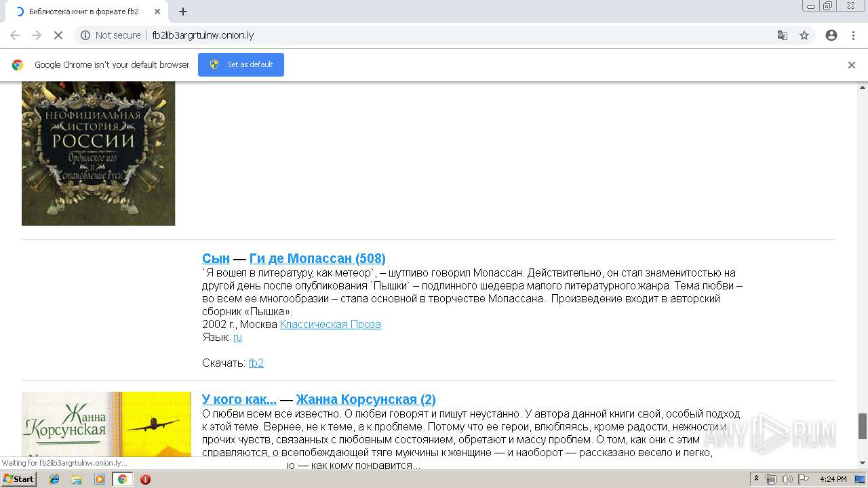Viewport: 868px width, 488px height.
Task: Open the volume speaker tray icon
Action: (787, 479)
